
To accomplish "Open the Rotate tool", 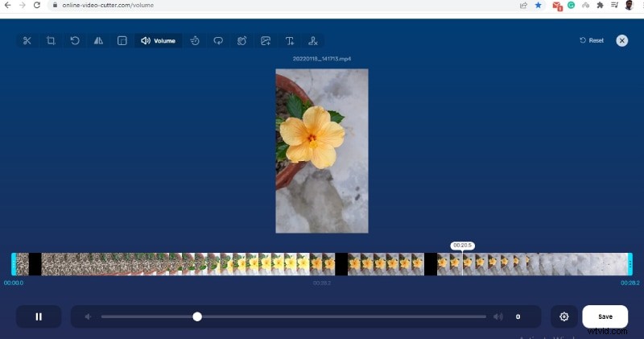I will click(x=75, y=41).
